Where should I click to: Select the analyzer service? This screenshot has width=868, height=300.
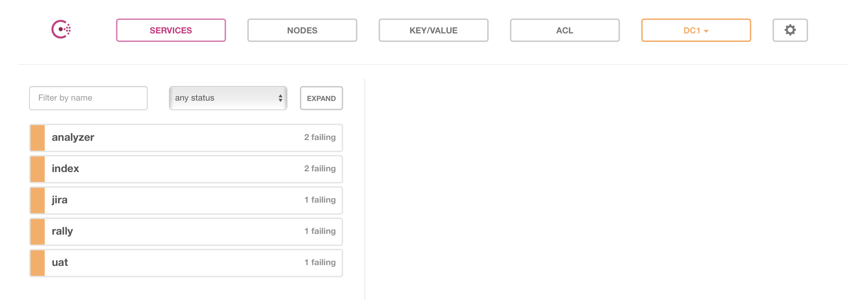pyautogui.click(x=193, y=138)
